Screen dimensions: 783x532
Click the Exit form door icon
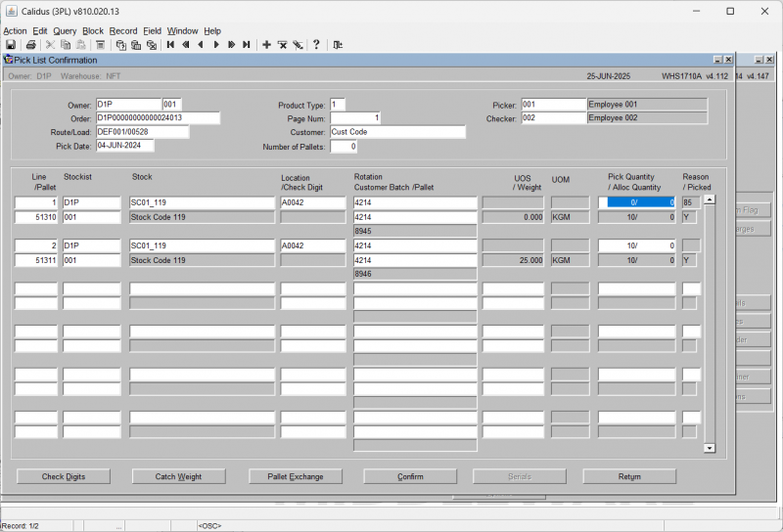(338, 45)
